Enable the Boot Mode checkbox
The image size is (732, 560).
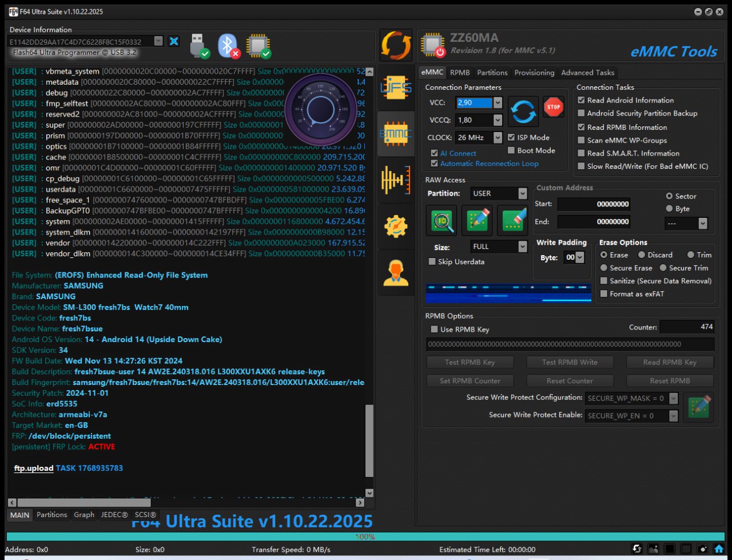coord(511,150)
